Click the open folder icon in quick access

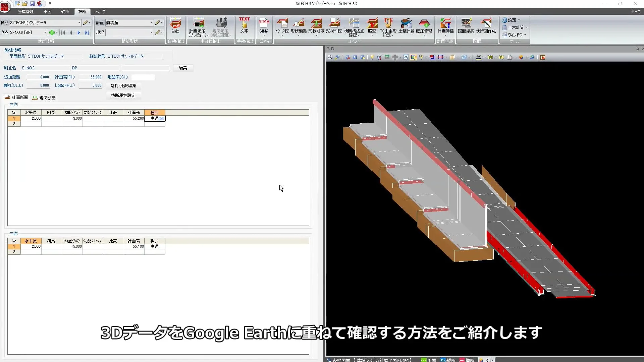pos(25,4)
